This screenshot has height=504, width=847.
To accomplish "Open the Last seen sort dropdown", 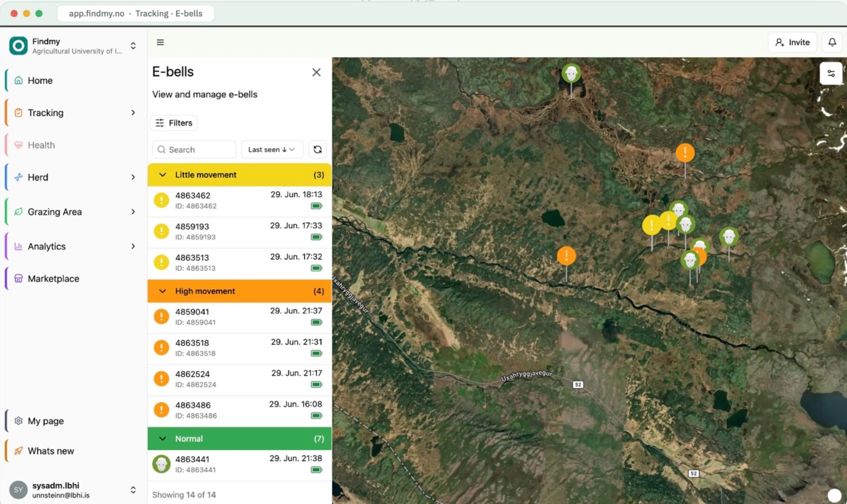I will pyautogui.click(x=272, y=150).
